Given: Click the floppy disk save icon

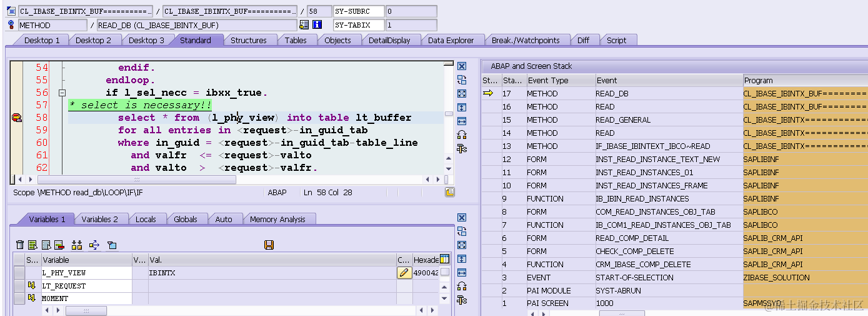Looking at the screenshot, I should click(x=269, y=245).
